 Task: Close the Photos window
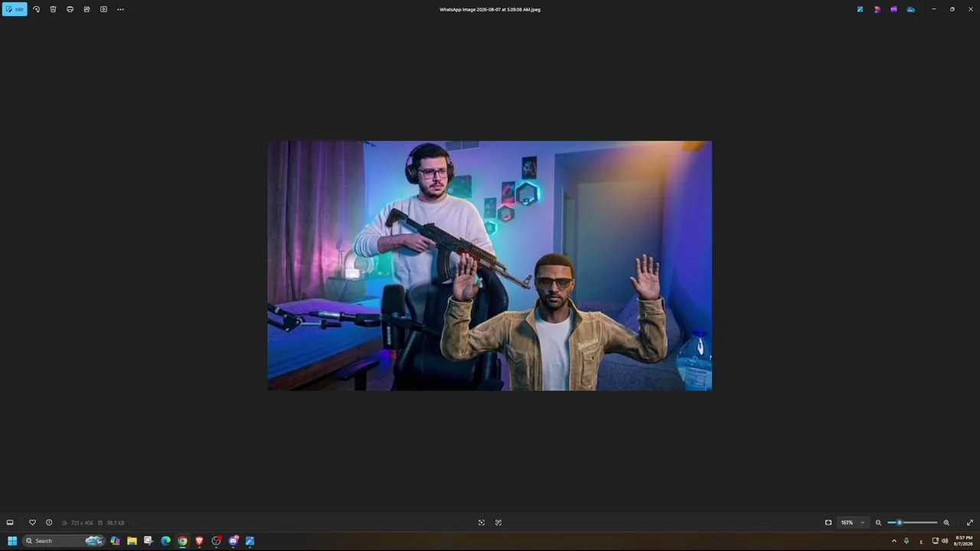(x=970, y=9)
